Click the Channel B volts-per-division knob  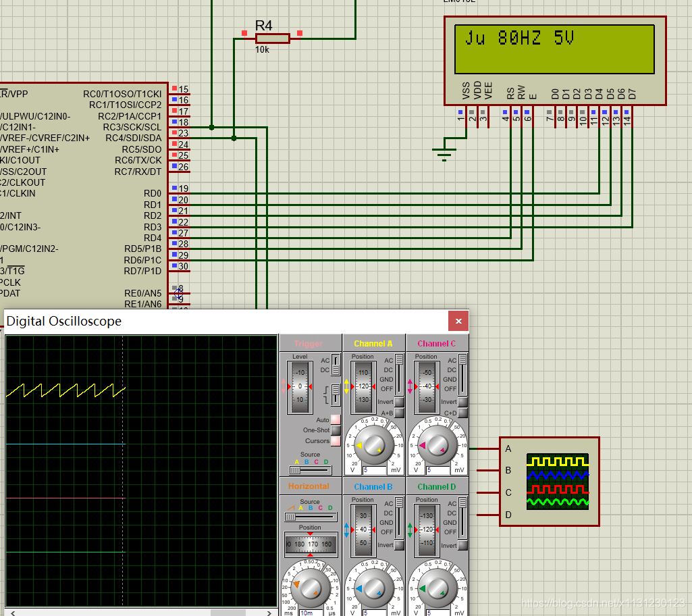pyautogui.click(x=374, y=588)
